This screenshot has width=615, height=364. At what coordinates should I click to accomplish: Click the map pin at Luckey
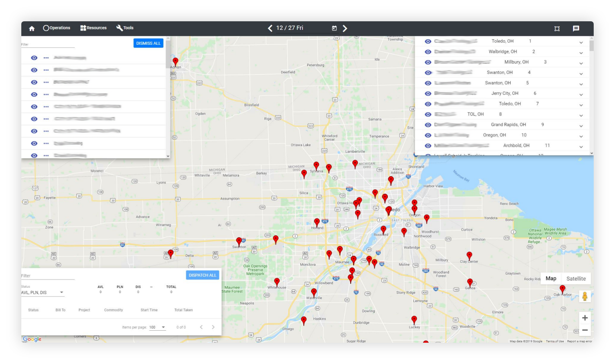tap(414, 320)
